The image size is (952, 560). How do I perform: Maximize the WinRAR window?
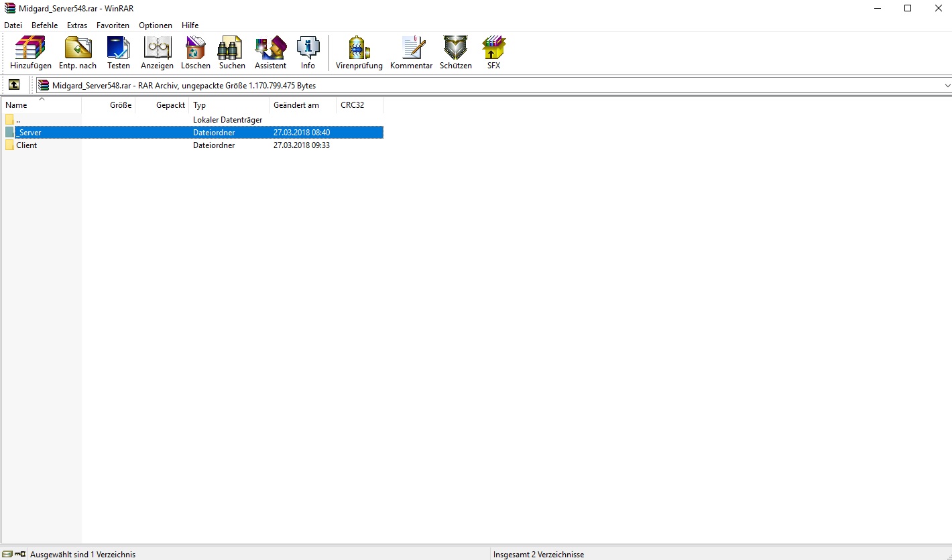(908, 8)
